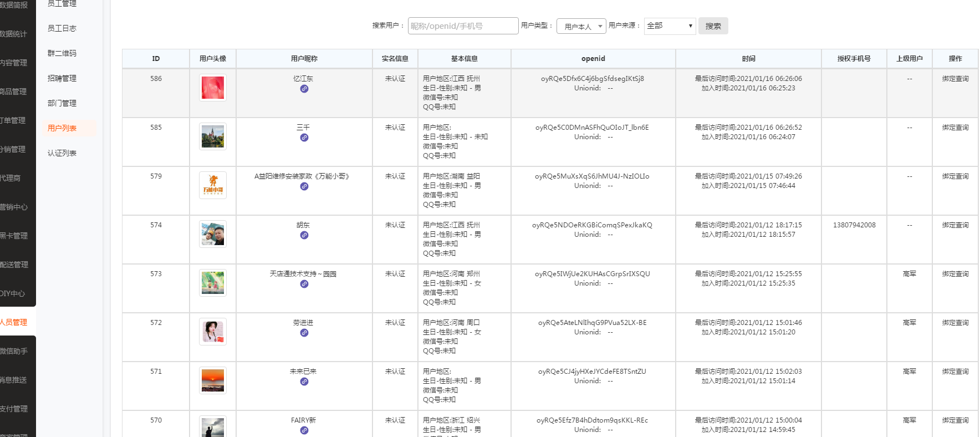Click link icon under 三千 nickname
Image resolution: width=980 pixels, height=437 pixels.
(304, 138)
